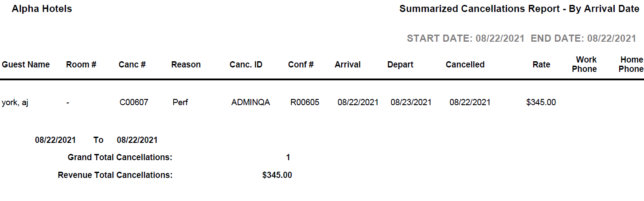Select the Canc # column header
644x201 pixels.
[x=132, y=65]
